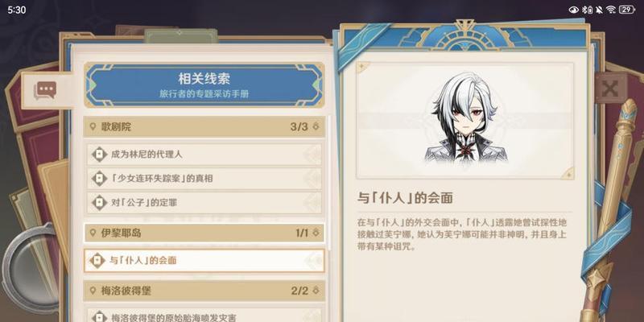Select the highlighted clue 与「仆人」的会面
This screenshot has height=322, width=644.
[x=204, y=260]
